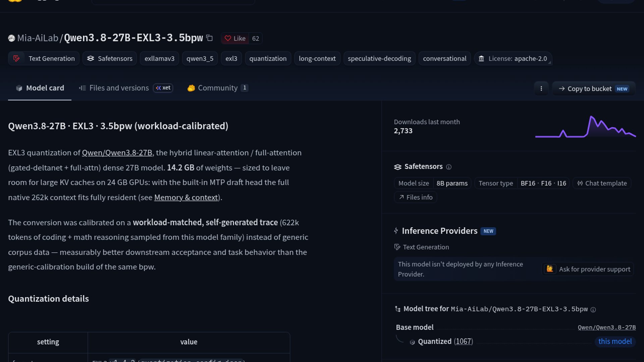Screen dimensions: 644x362
Task: Click the Model size 8B params badge
Action: tap(433, 183)
